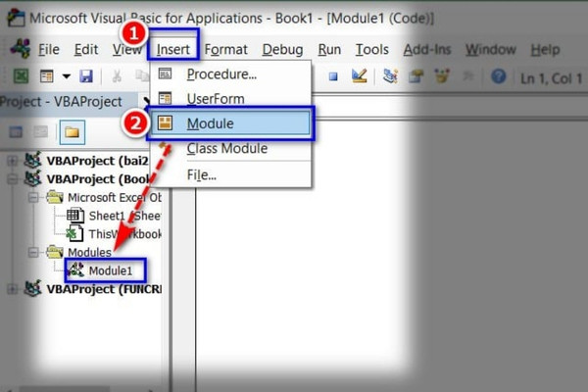The height and width of the screenshot is (392, 588).
Task: Click the Copy icon in the toolbar
Action: (142, 76)
